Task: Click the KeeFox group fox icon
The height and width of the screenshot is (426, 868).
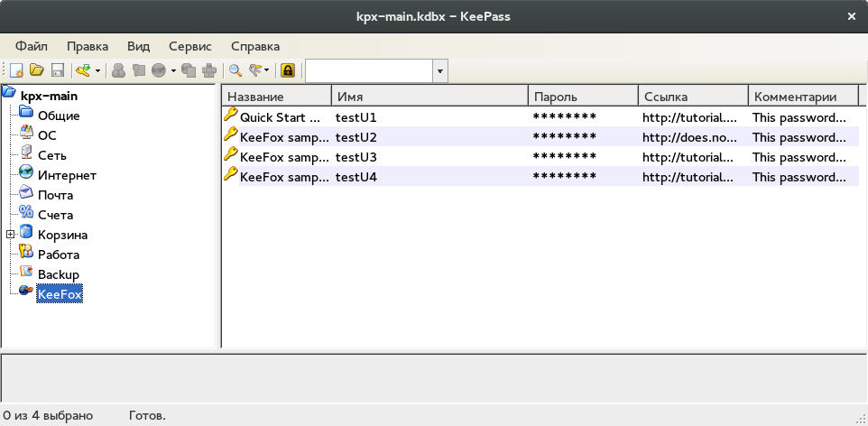Action: 26,291
